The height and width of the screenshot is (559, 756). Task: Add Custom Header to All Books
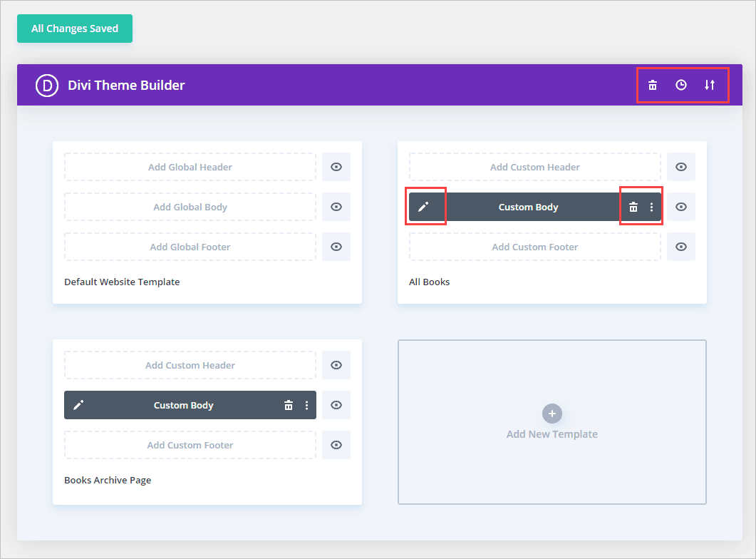[534, 167]
